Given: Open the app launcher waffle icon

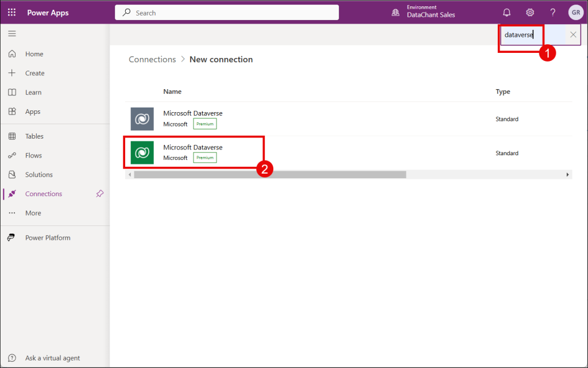Looking at the screenshot, I should (11, 13).
